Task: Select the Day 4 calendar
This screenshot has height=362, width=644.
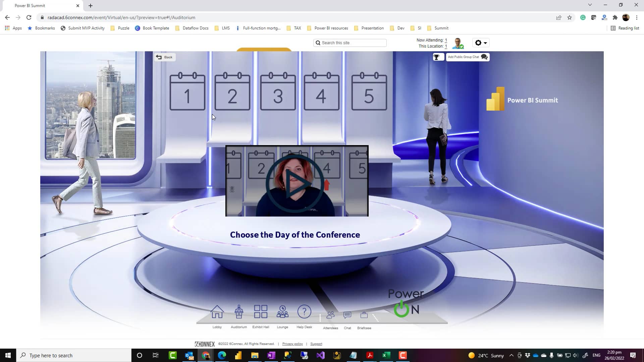Action: pos(321,92)
